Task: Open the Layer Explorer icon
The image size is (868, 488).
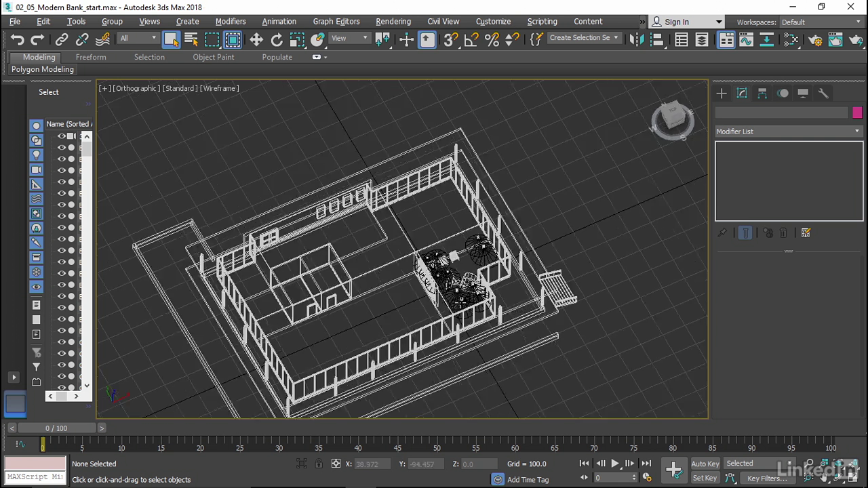Action: click(702, 40)
